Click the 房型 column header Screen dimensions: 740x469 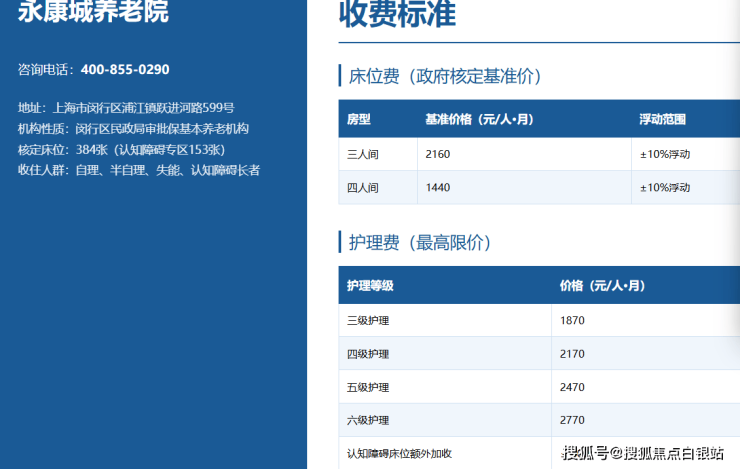coord(359,119)
